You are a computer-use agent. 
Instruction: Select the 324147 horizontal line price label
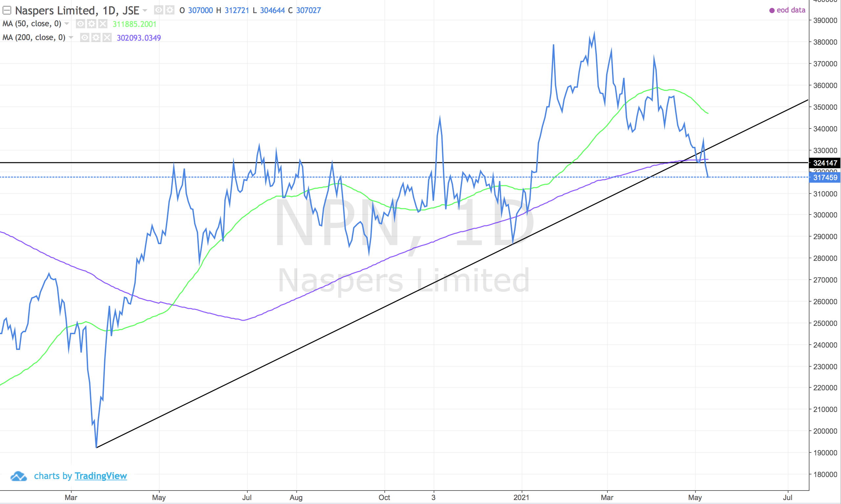[x=825, y=163]
